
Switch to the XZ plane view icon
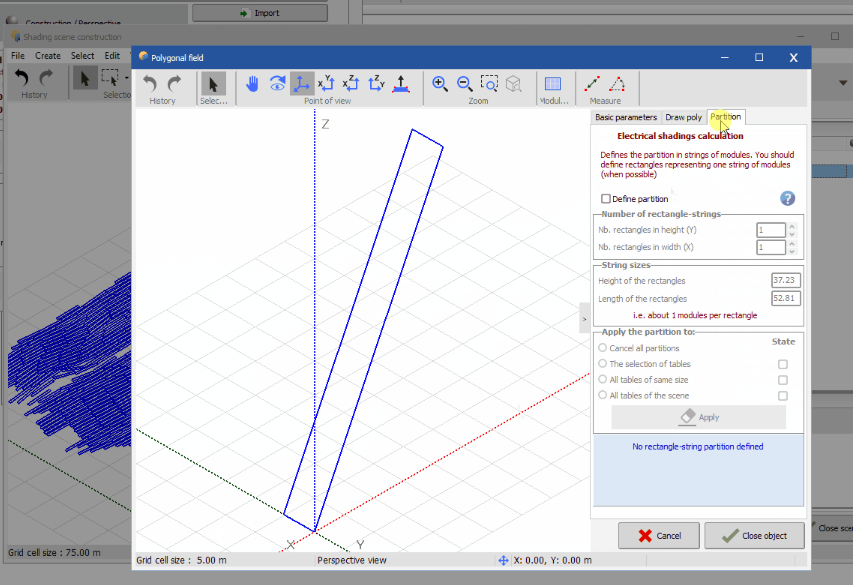point(351,84)
